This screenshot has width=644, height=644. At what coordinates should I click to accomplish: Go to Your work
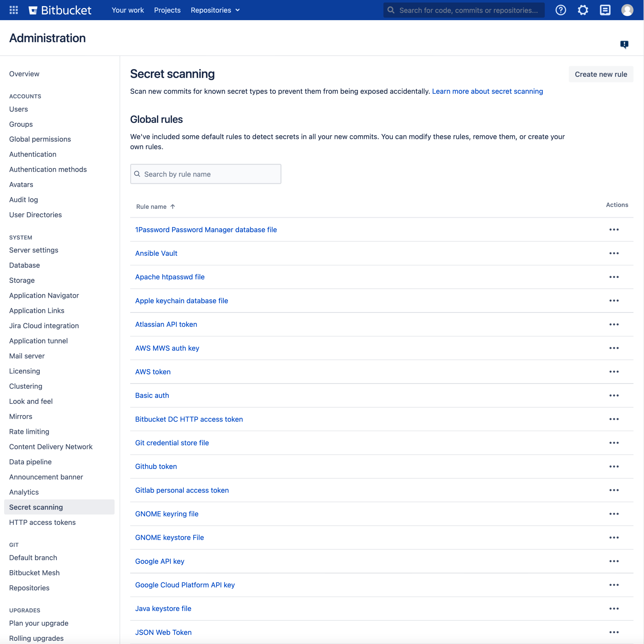point(128,10)
